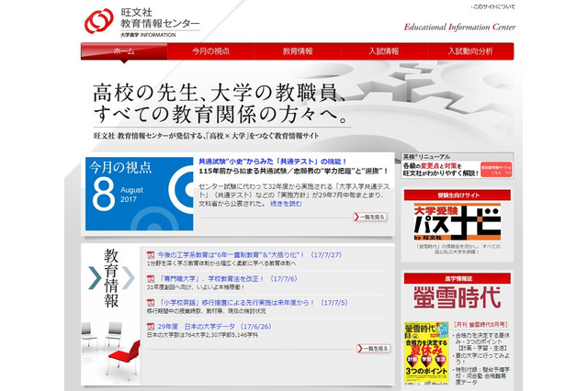Image resolution: width=588 pixels, height=391 pixels.
Task: Open the 入試情報 navigation tab
Action: pos(384,51)
